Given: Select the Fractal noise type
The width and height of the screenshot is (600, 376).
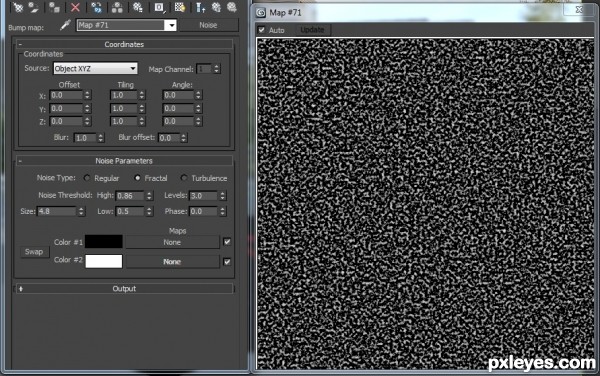Looking at the screenshot, I should coord(137,178).
